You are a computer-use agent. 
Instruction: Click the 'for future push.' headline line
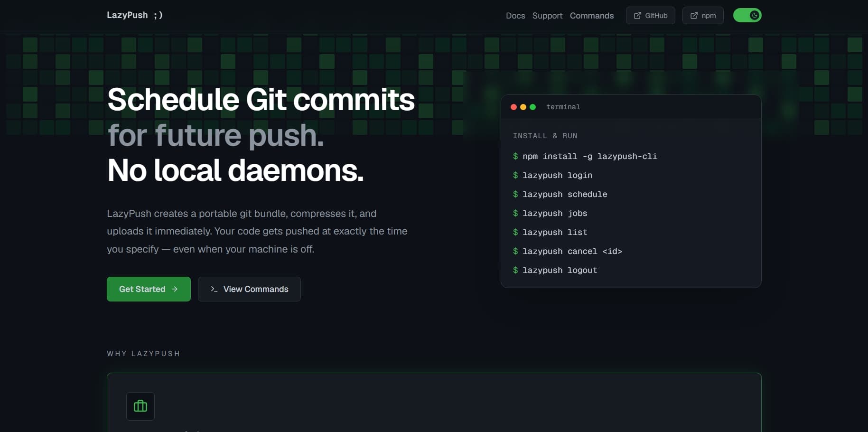215,135
